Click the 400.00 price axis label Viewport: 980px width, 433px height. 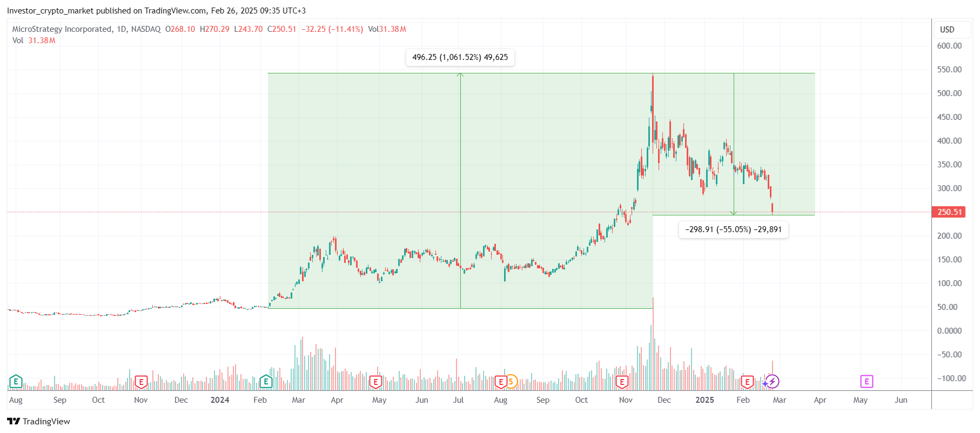950,141
